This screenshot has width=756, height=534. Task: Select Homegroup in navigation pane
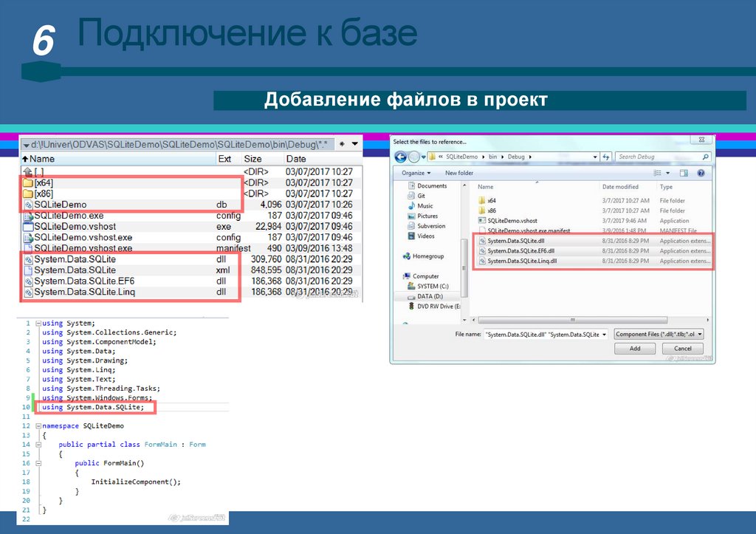click(x=427, y=256)
